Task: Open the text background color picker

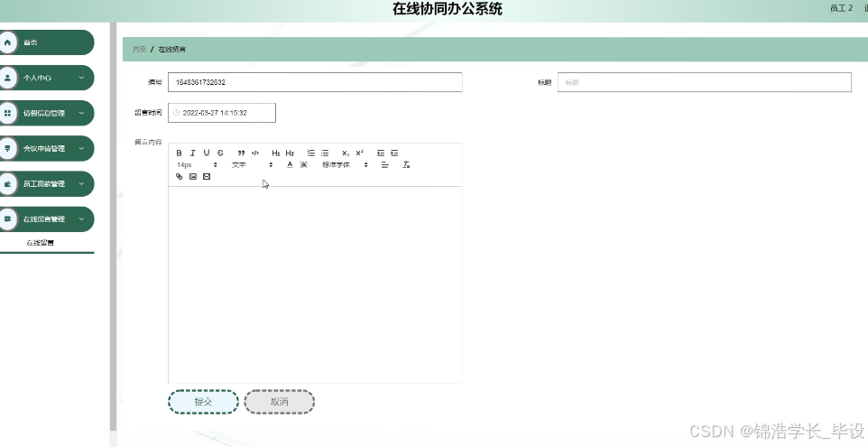Action: pos(303,164)
